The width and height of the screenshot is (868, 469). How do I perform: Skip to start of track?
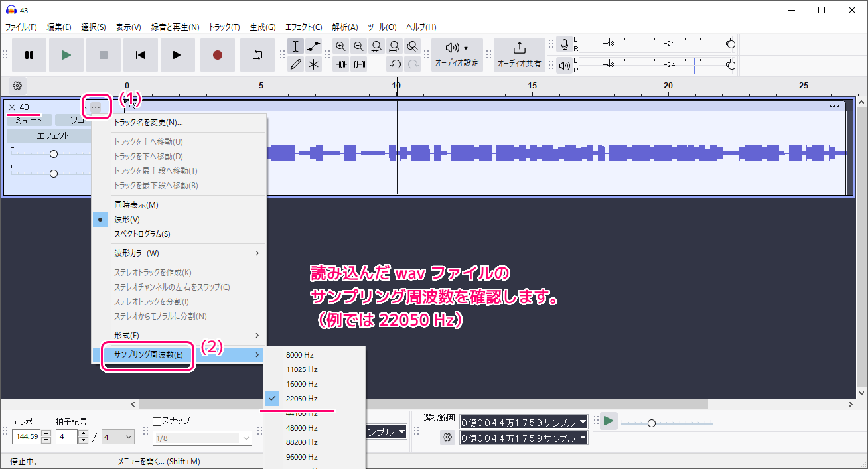(x=141, y=55)
